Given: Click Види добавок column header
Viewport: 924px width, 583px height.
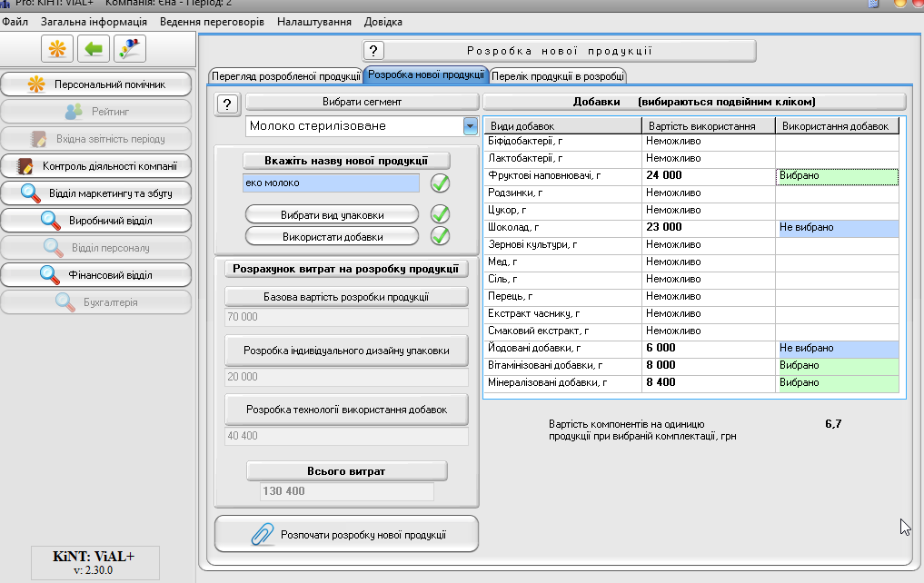Looking at the screenshot, I should tap(563, 125).
